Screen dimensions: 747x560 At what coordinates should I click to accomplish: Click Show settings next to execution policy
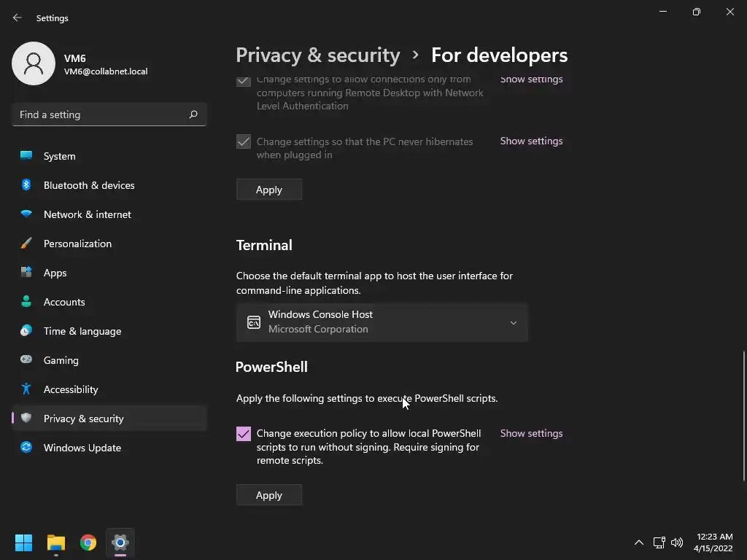[x=531, y=433]
